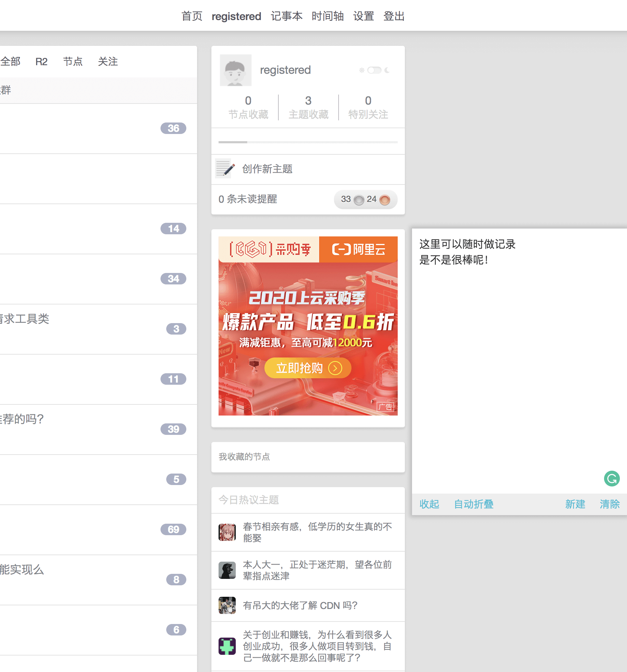This screenshot has height=672, width=627.
Task: Open 设置 in top navigation
Action: 364,16
